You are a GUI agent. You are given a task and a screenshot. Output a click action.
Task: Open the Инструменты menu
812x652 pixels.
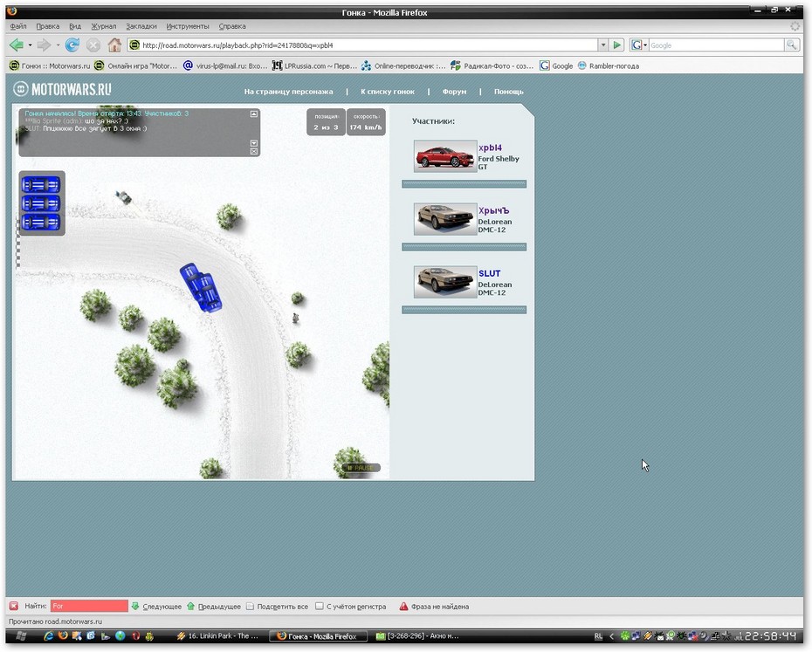pos(188,26)
